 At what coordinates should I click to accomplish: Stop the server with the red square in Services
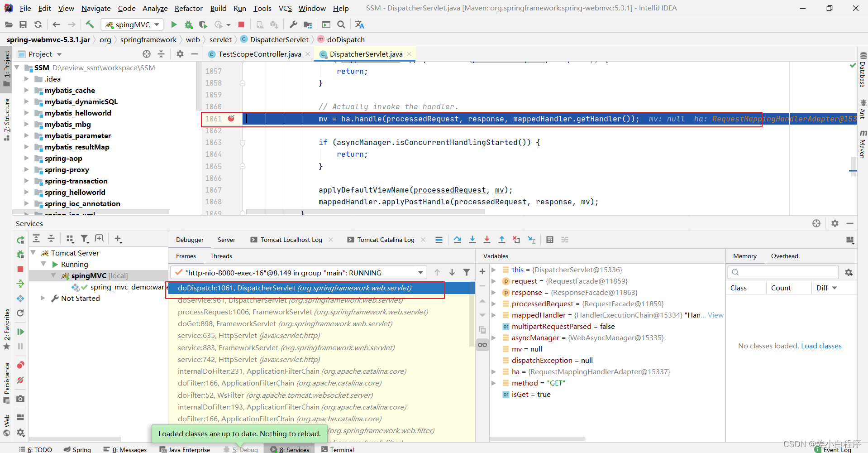20,269
